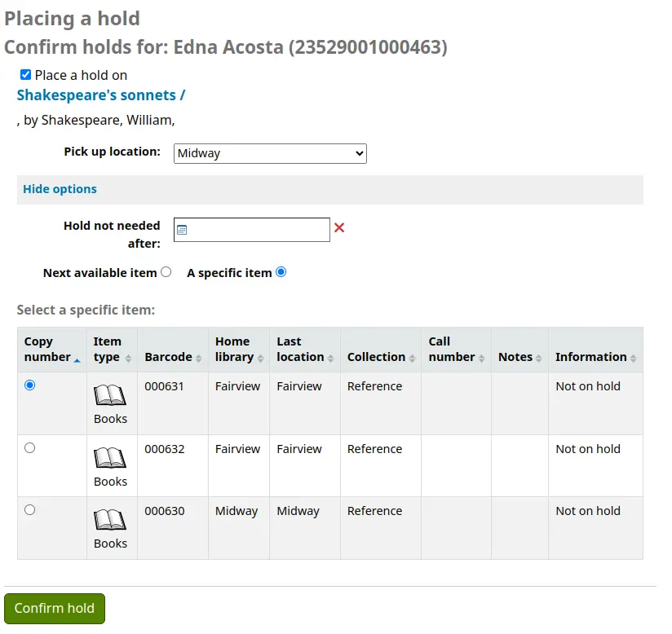Open the Pick up location dropdown
The image size is (672, 634).
click(x=270, y=153)
